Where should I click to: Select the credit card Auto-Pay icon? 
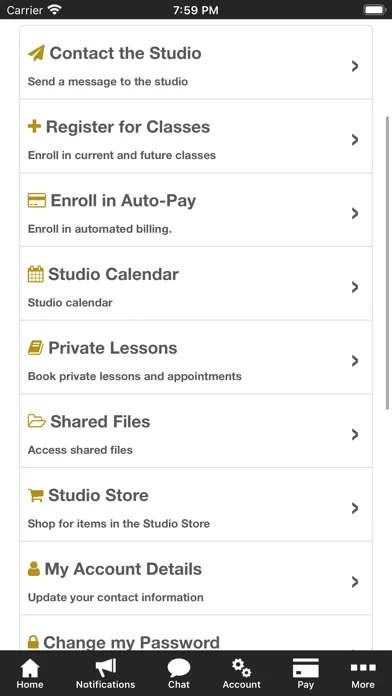[x=36, y=200]
